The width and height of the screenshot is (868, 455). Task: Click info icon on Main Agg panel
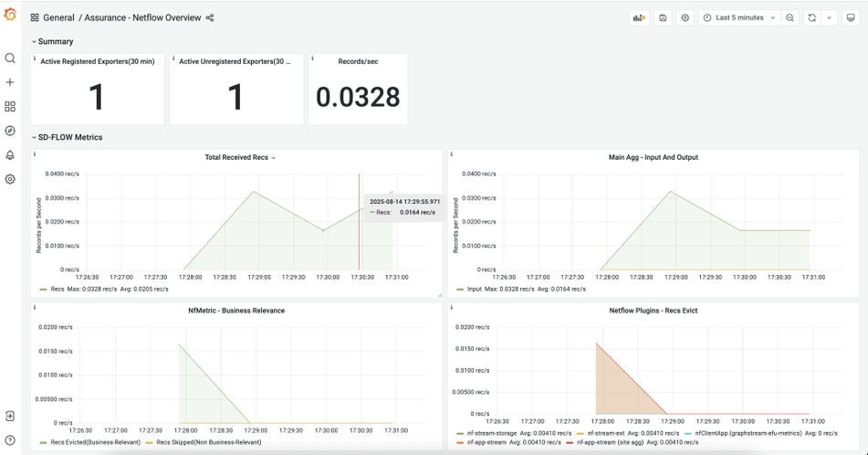[451, 153]
